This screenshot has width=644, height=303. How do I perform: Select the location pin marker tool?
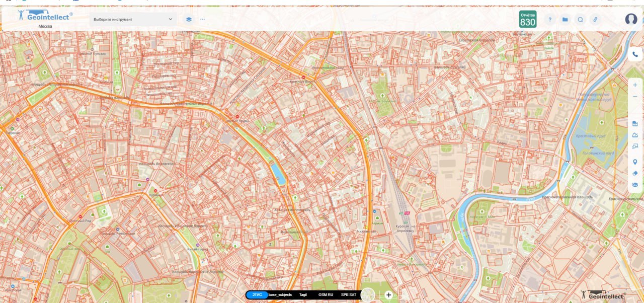635,162
